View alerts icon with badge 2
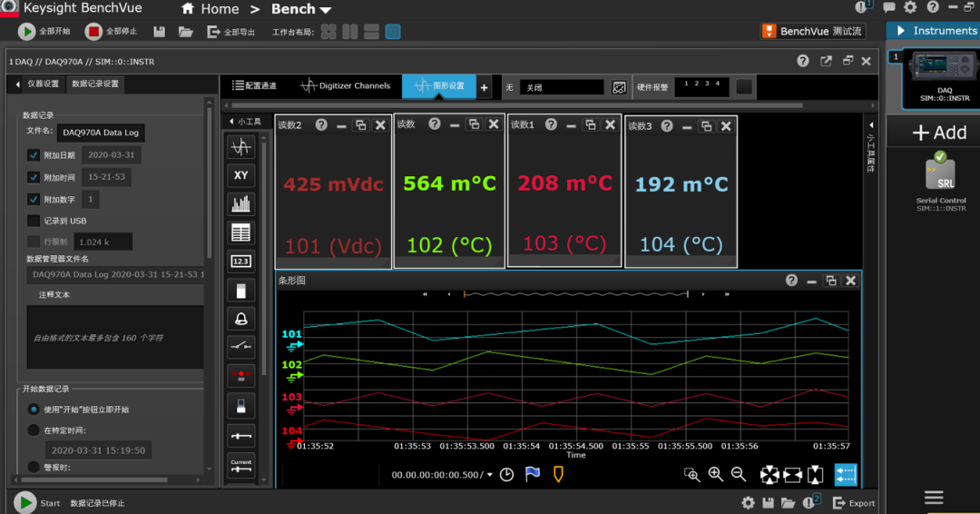980x514 pixels. pyautogui.click(x=810, y=502)
